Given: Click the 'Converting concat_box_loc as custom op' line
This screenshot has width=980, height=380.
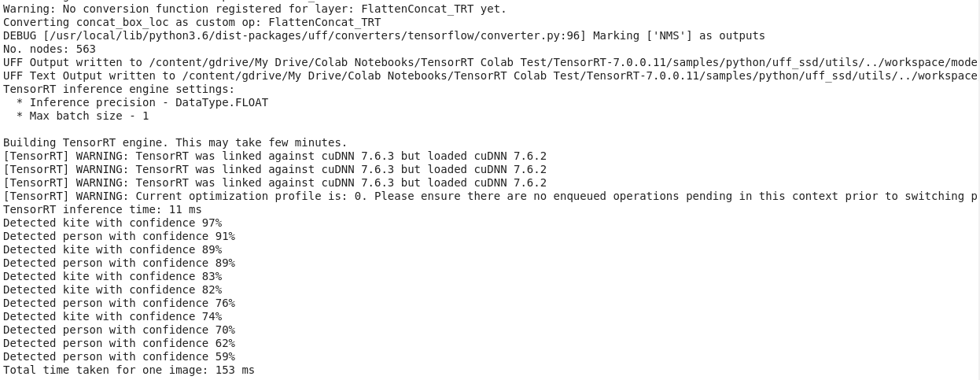Looking at the screenshot, I should click(x=192, y=22).
